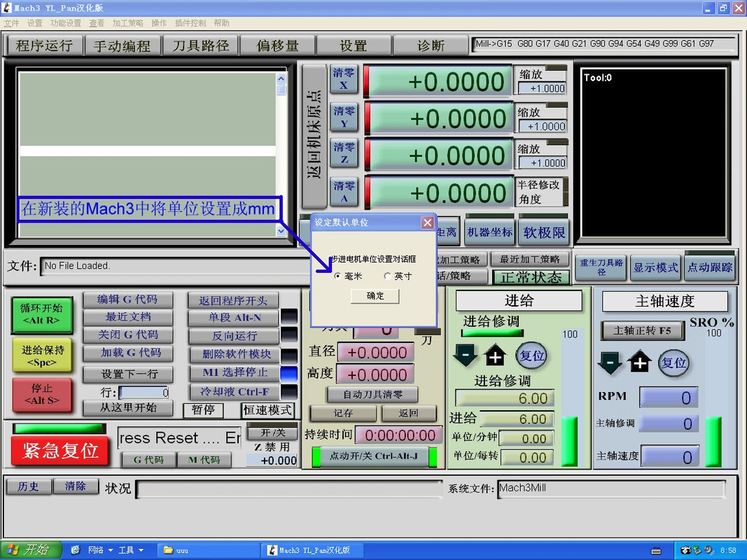
Task: Toggle M1 选择停止 optional stop
Action: [233, 372]
